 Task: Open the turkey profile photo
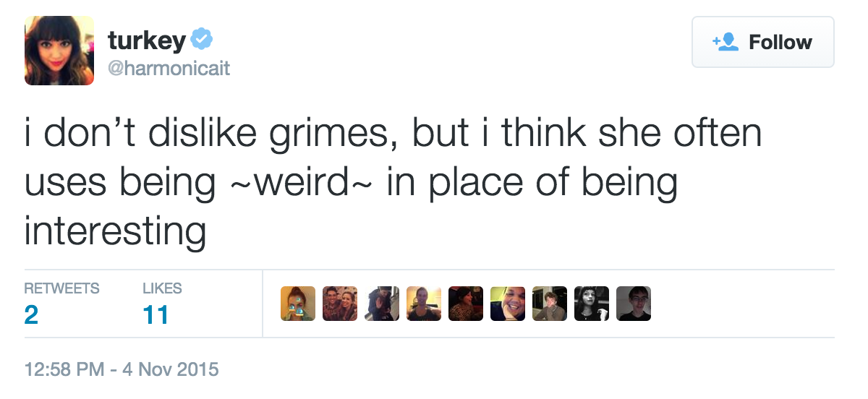[59, 51]
